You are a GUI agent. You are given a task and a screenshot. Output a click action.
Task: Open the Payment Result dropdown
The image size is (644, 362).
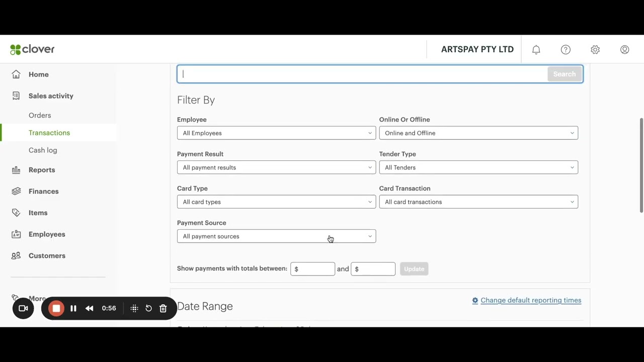click(x=276, y=167)
